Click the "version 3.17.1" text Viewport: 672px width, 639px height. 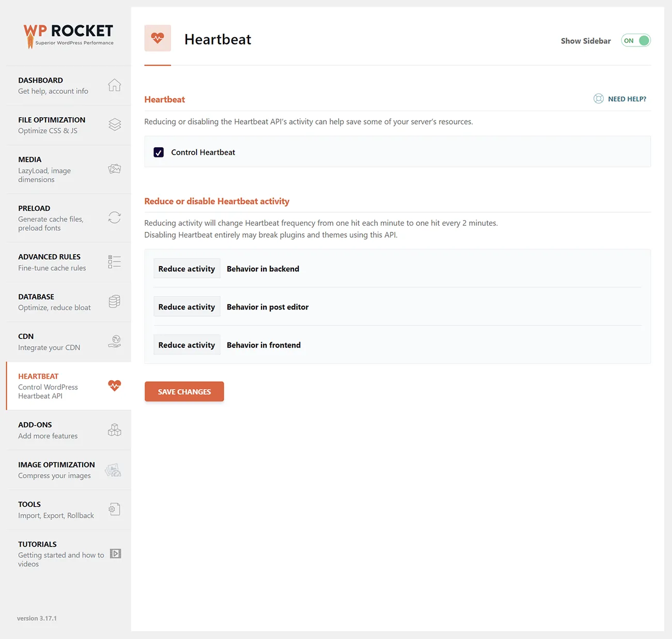(x=37, y=618)
